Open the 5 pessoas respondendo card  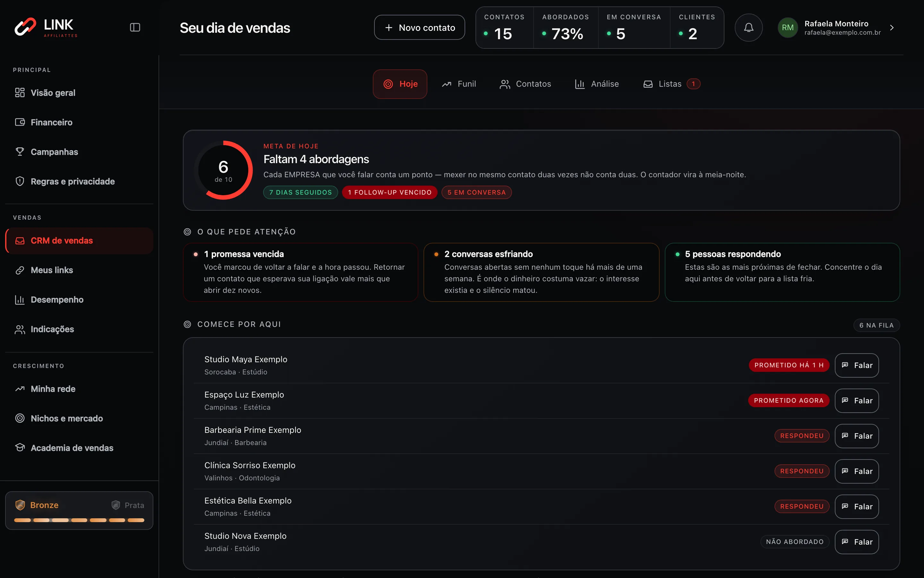(x=782, y=272)
